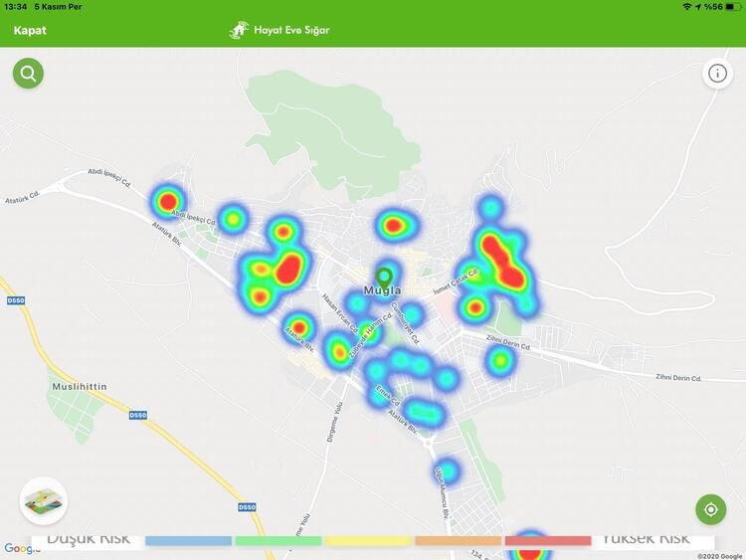
Task: Tap the Wi-Fi status icon
Action: click(x=686, y=7)
